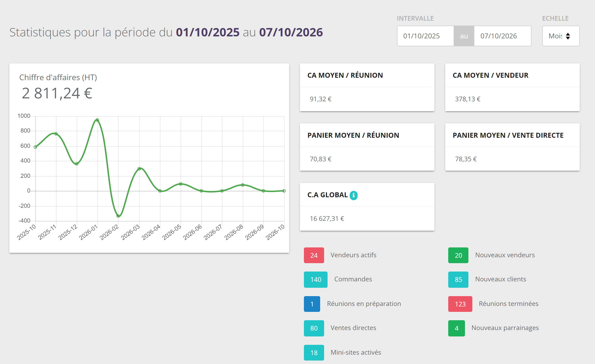
Task: Click the PANIER MOYEN / RÉUNION card title
Action: click(353, 135)
